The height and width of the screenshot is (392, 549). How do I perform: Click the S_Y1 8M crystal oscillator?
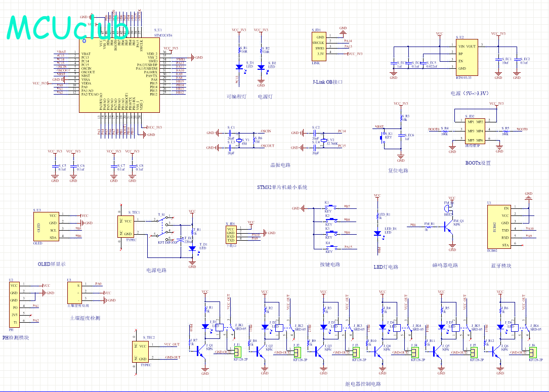tap(239, 140)
